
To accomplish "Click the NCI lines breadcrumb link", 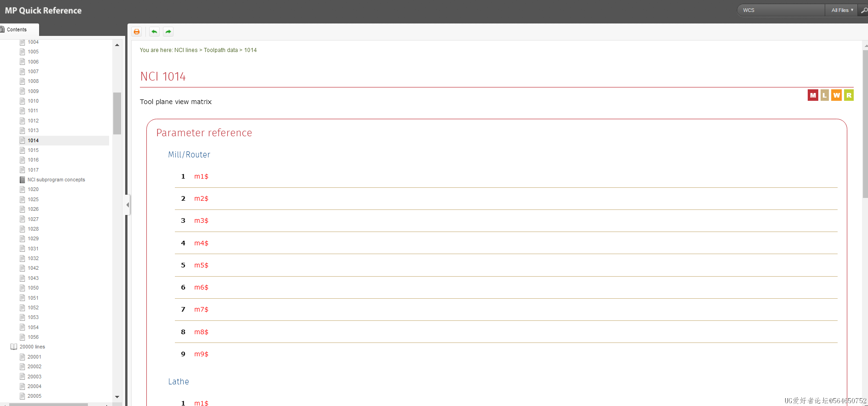I will 186,50.
